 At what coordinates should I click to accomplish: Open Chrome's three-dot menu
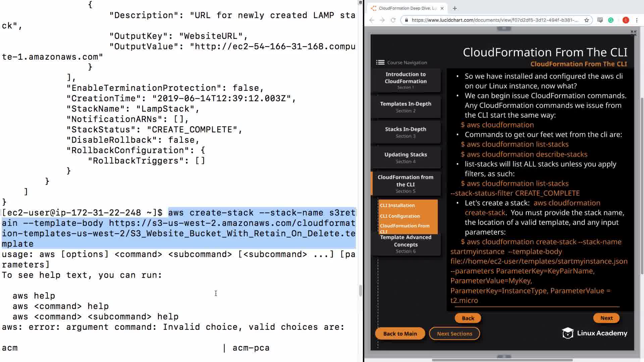637,20
